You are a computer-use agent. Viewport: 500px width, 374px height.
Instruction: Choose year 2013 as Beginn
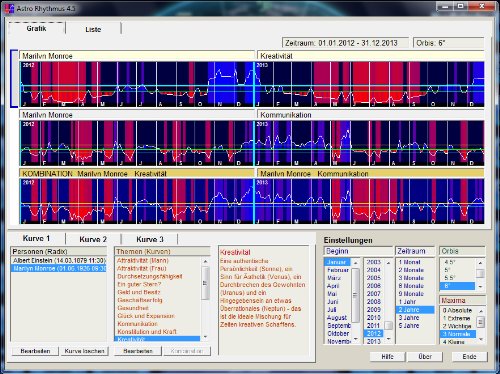coord(374,341)
